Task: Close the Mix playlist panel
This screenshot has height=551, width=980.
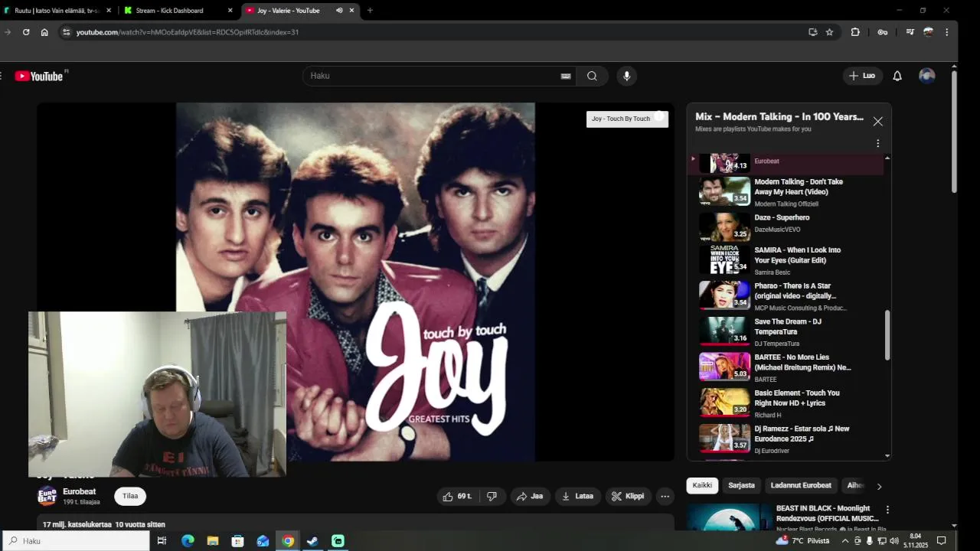Action: click(877, 122)
